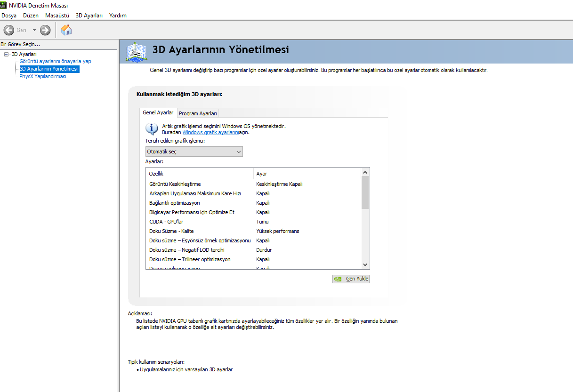Collapse the 3D Ayarları tree node
This screenshot has height=392, width=573.
pyautogui.click(x=7, y=54)
